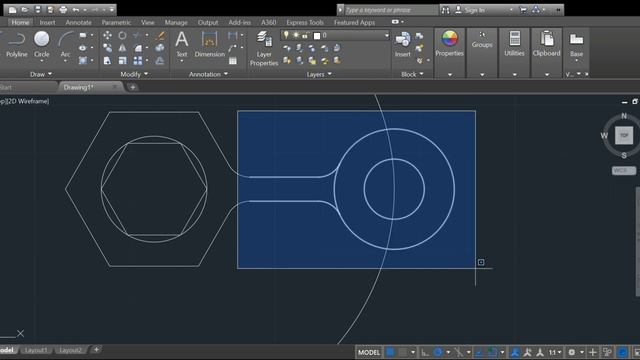Screen dimensions: 640x360
Task: Open the layer selection dropdown showing 0
Action: (x=336, y=36)
